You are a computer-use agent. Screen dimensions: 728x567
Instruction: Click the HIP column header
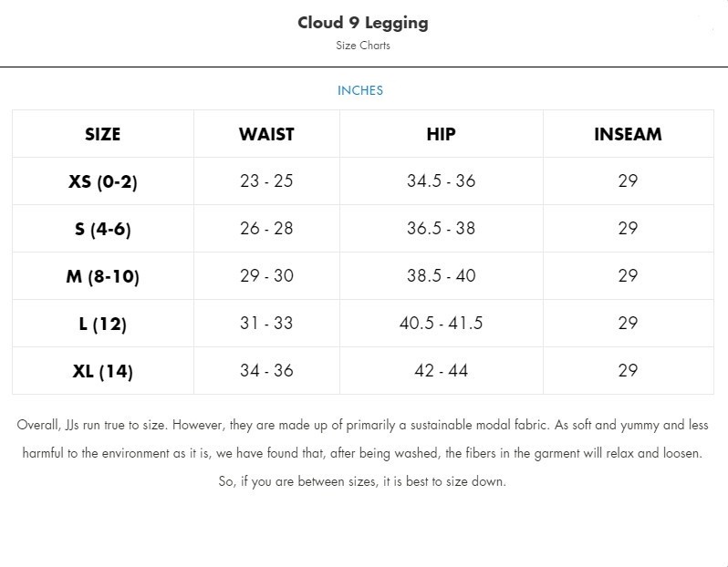(441, 134)
